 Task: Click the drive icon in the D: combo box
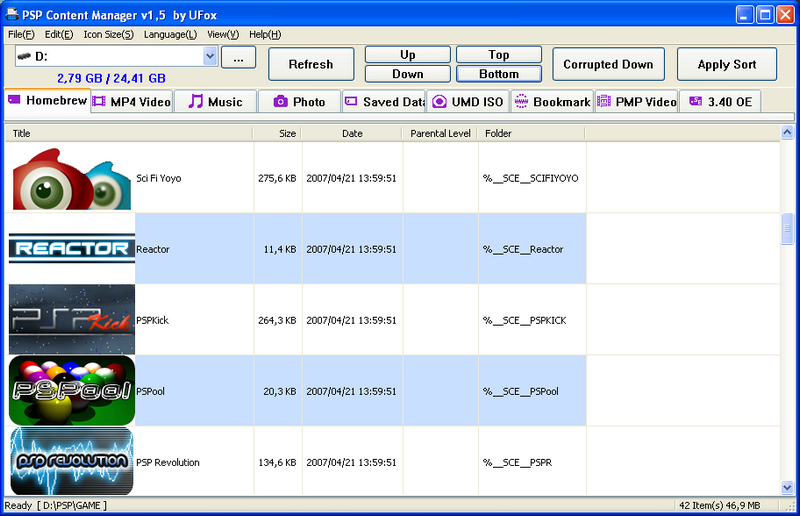24,56
